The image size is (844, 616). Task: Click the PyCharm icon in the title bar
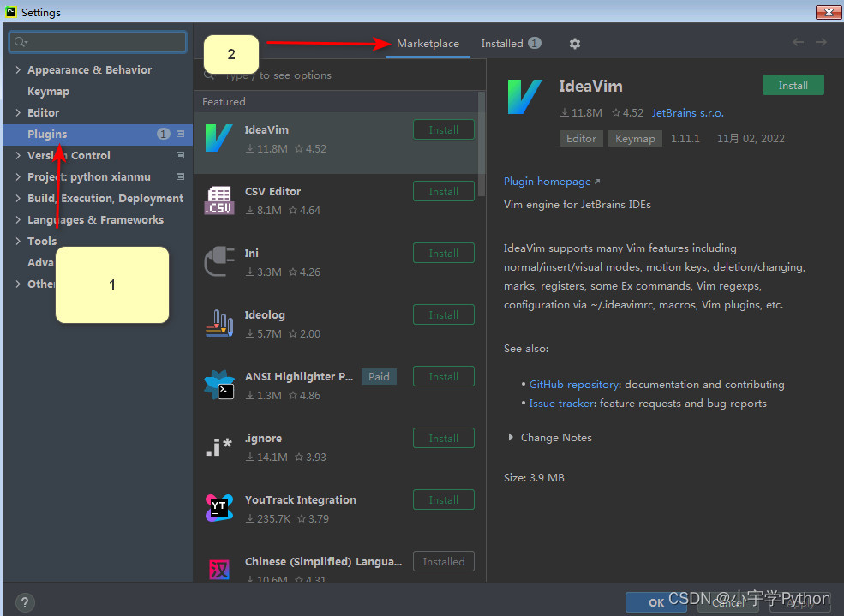[x=11, y=12]
